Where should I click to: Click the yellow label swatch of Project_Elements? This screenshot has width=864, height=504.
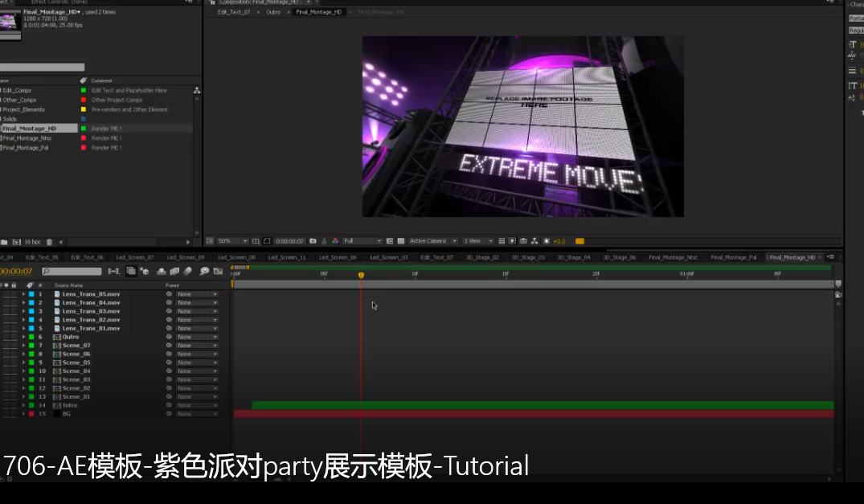click(x=84, y=109)
